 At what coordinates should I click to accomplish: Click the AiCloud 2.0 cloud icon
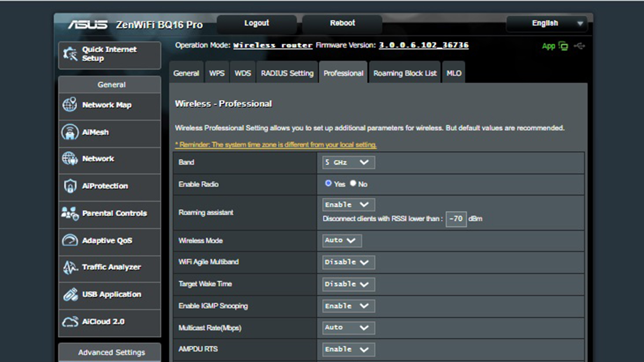pos(70,321)
